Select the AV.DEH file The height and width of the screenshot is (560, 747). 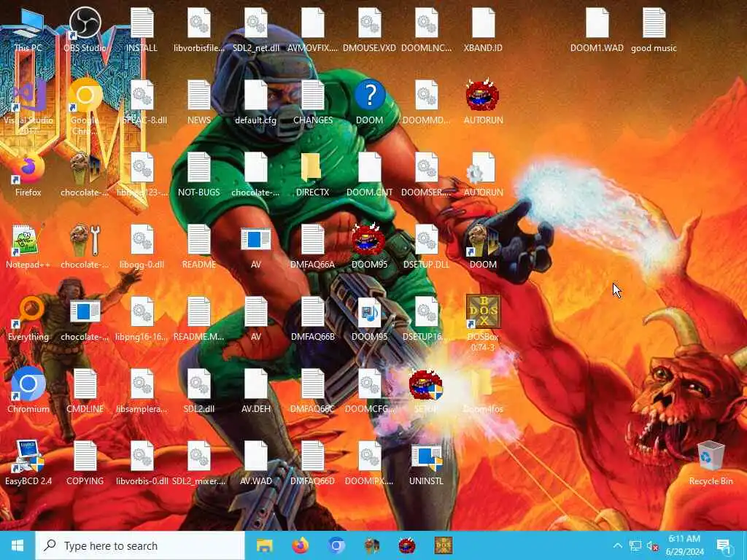pos(256,392)
